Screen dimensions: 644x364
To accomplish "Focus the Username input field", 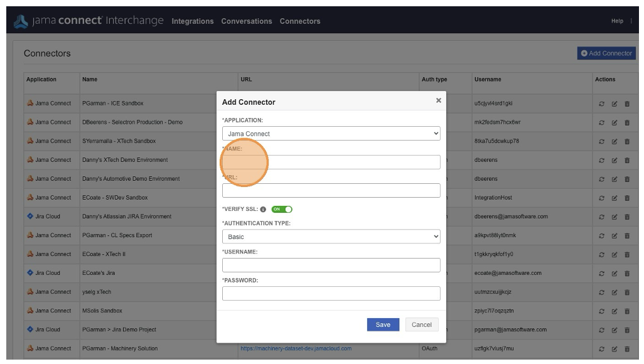I will click(331, 265).
